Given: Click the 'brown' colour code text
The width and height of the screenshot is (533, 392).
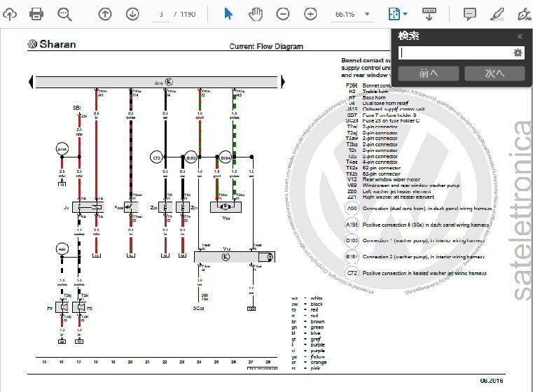Looking at the screenshot, I should click(317, 321).
